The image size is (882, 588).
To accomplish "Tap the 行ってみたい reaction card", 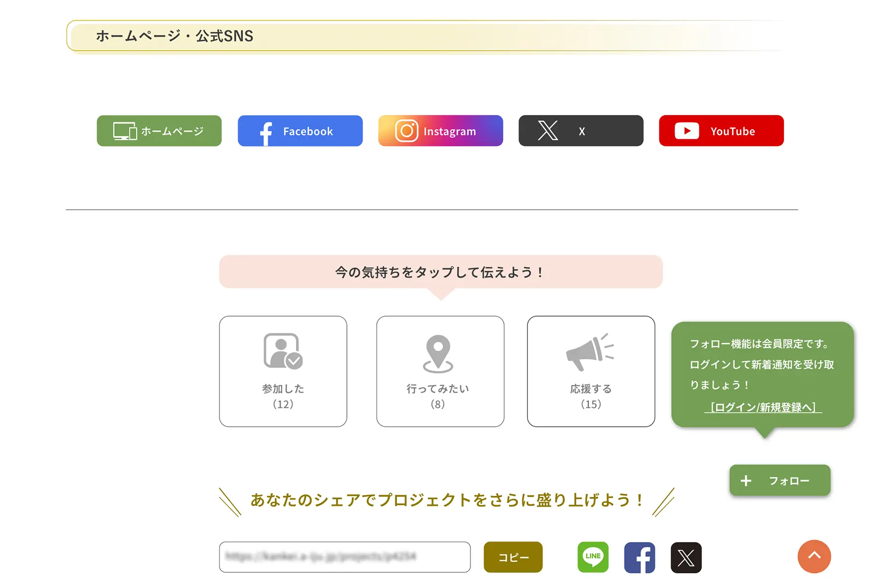I will pyautogui.click(x=440, y=371).
